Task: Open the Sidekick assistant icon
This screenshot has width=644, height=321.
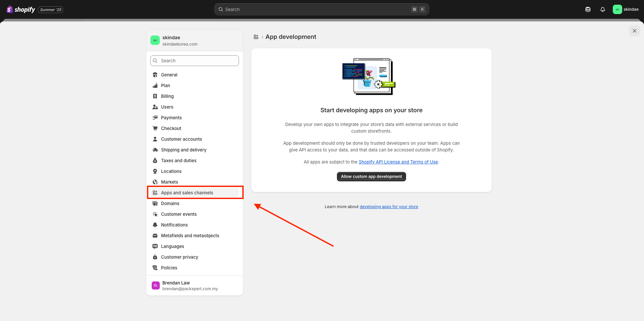Action: click(x=588, y=9)
